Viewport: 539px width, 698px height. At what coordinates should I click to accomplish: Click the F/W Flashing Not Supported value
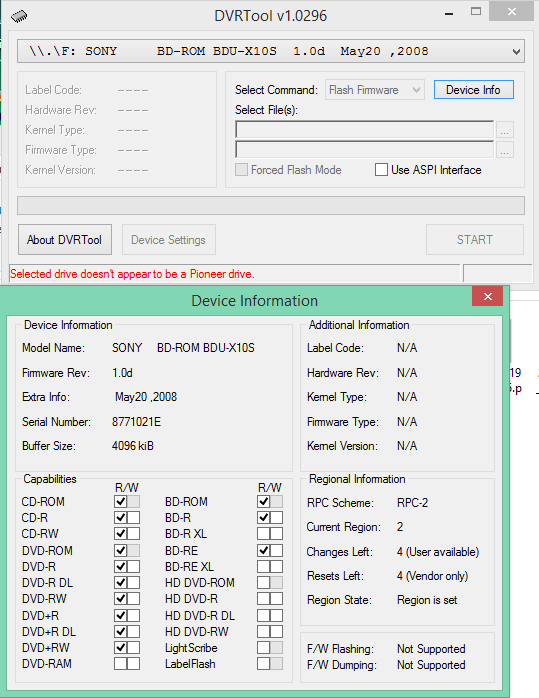pos(431,649)
